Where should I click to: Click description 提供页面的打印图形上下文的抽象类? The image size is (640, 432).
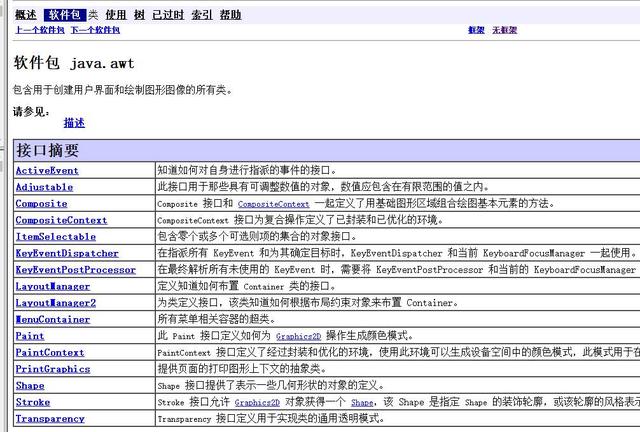(x=242, y=369)
